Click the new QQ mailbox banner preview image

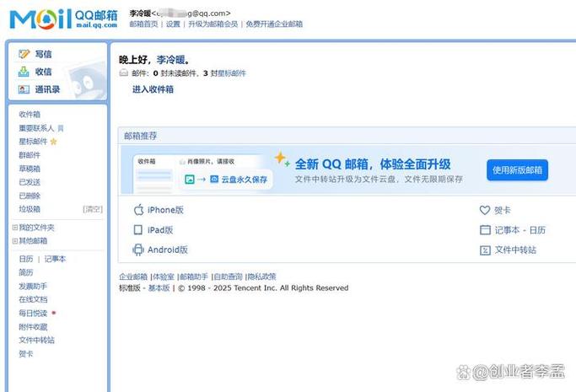(x=202, y=173)
